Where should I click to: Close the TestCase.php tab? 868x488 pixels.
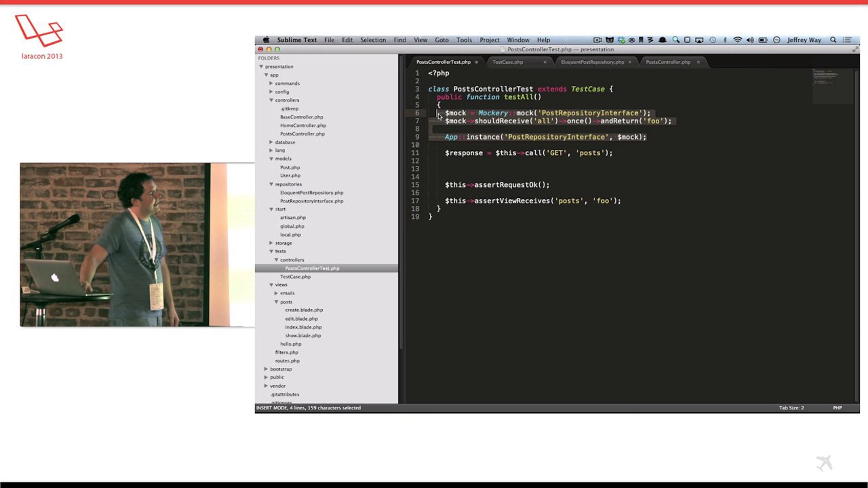(545, 62)
